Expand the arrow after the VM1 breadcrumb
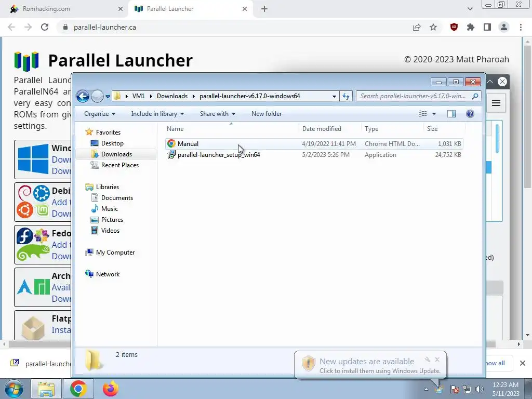The width and height of the screenshot is (532, 399). coord(150,96)
